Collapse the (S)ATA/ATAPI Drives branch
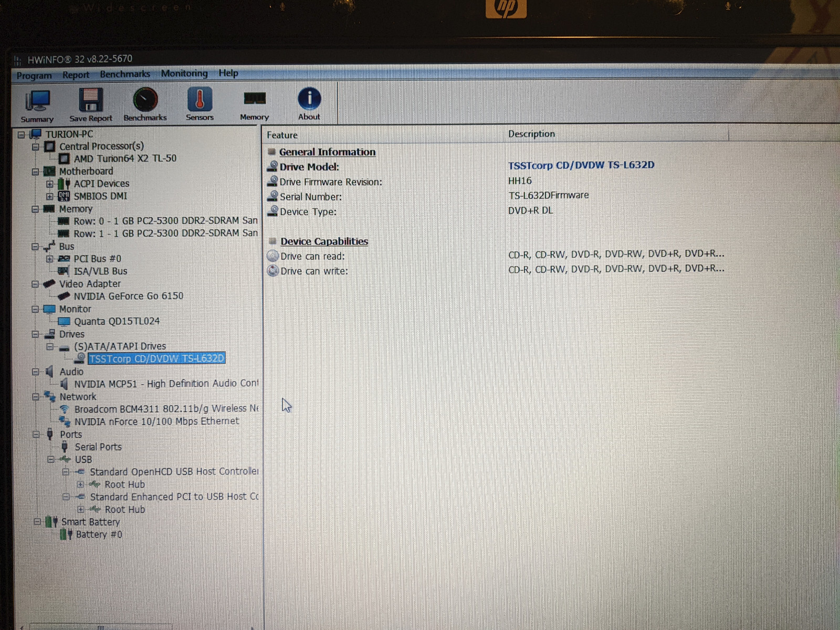840x630 pixels. (50, 346)
